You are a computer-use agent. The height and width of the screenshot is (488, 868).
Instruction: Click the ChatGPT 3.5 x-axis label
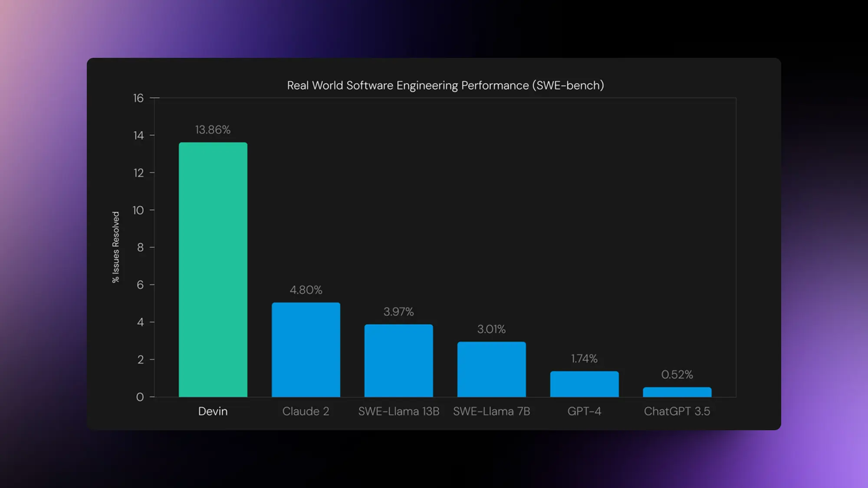click(677, 411)
